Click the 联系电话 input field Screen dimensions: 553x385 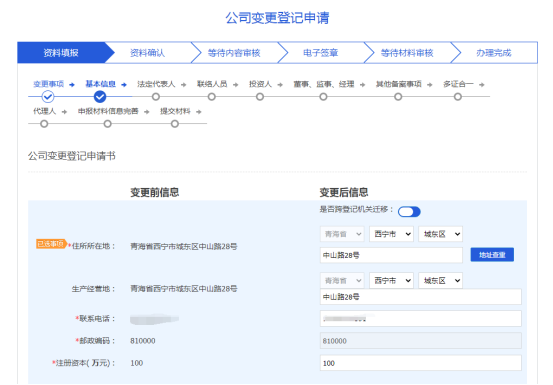(x=421, y=319)
